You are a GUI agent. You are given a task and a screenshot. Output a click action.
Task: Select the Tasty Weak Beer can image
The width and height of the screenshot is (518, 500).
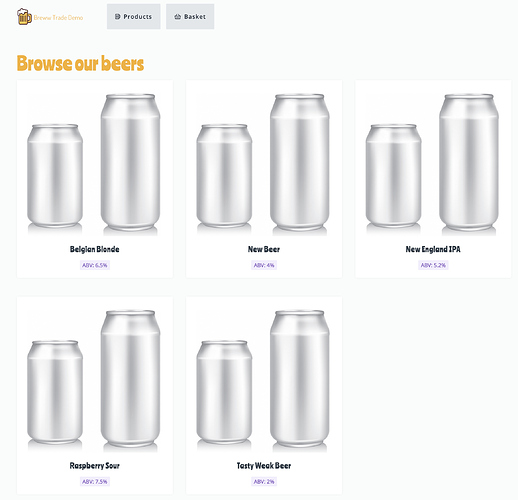click(264, 379)
